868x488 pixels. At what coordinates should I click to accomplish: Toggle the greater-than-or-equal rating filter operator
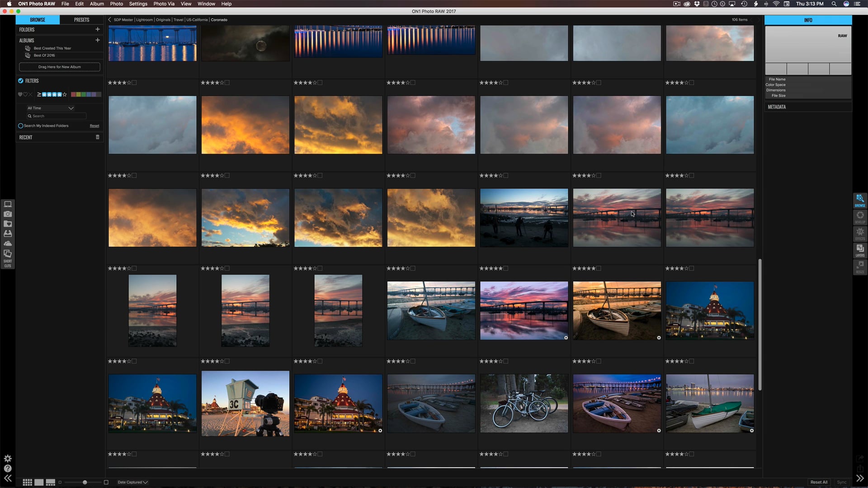click(39, 94)
